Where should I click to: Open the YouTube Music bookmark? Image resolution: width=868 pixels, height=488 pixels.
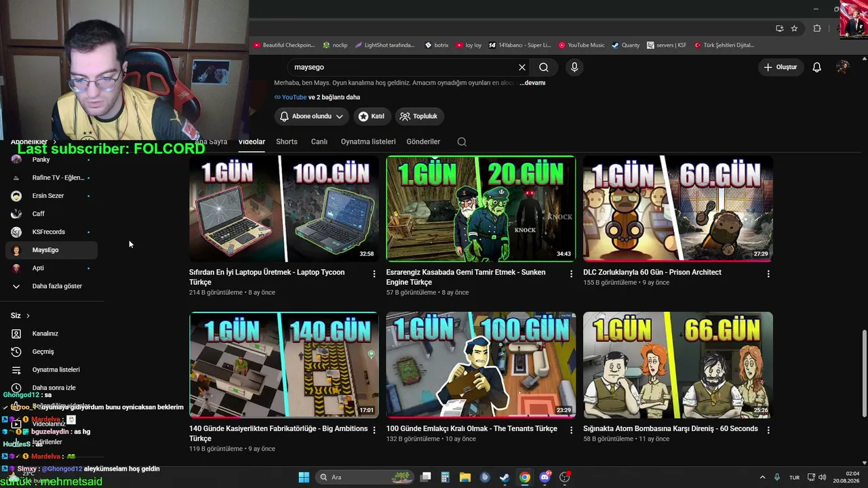click(x=582, y=45)
